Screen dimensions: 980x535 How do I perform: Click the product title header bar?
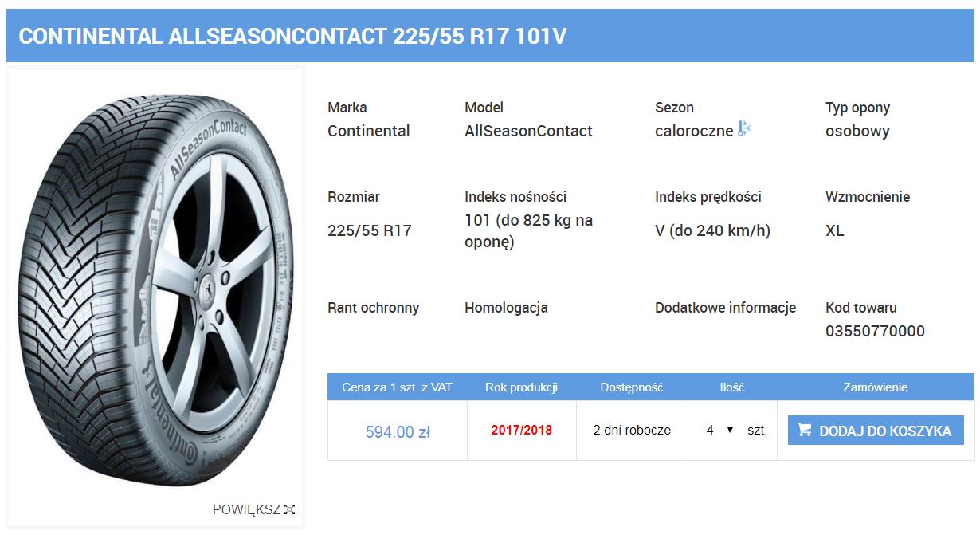[490, 37]
